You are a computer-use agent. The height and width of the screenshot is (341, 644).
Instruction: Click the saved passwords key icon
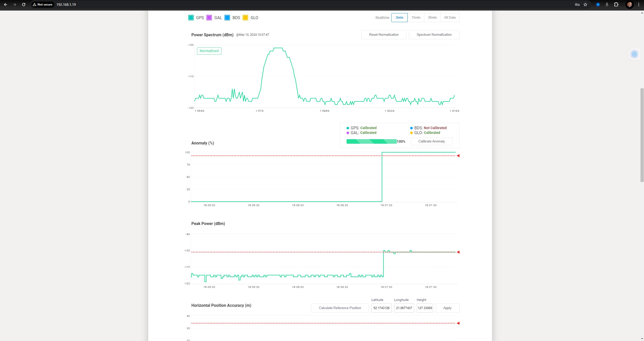577,5
